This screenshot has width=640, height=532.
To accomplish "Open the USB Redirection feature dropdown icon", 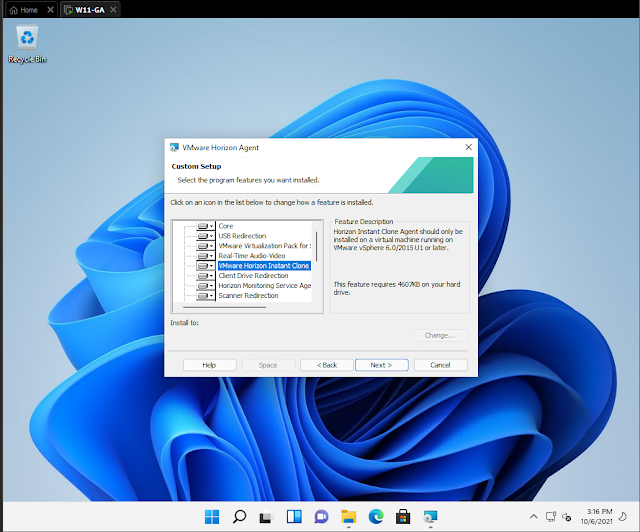I will point(205,236).
